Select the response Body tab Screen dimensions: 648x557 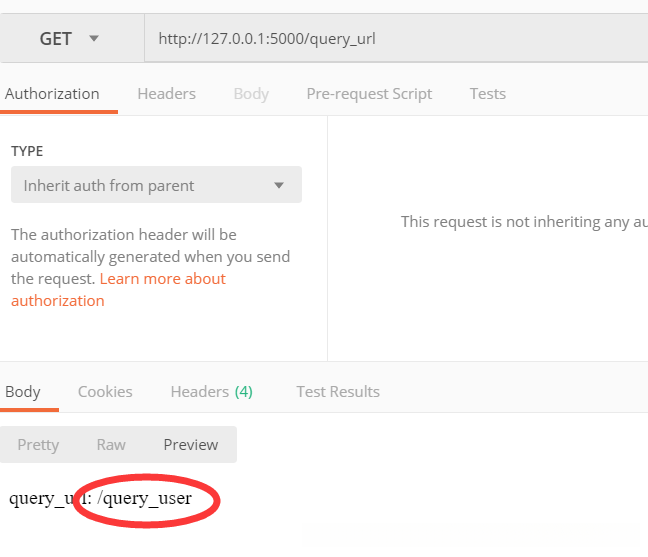tap(23, 392)
